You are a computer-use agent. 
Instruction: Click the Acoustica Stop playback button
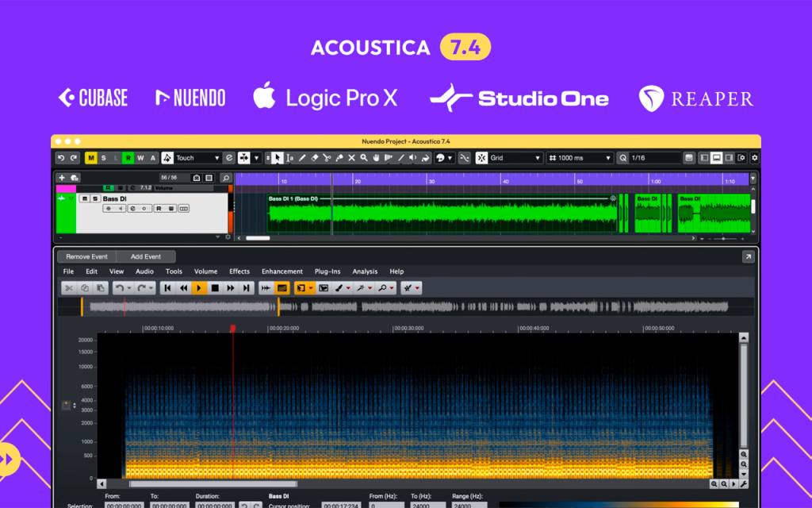(x=215, y=287)
